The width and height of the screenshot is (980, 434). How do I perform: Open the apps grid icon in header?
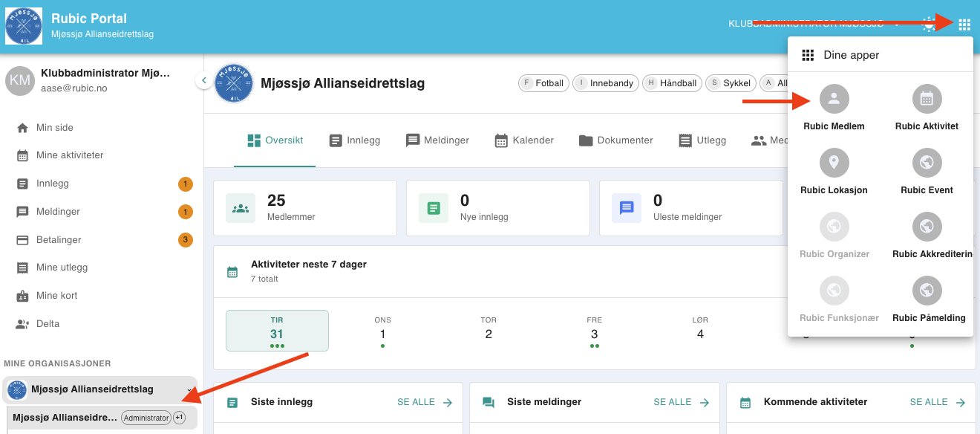964,25
